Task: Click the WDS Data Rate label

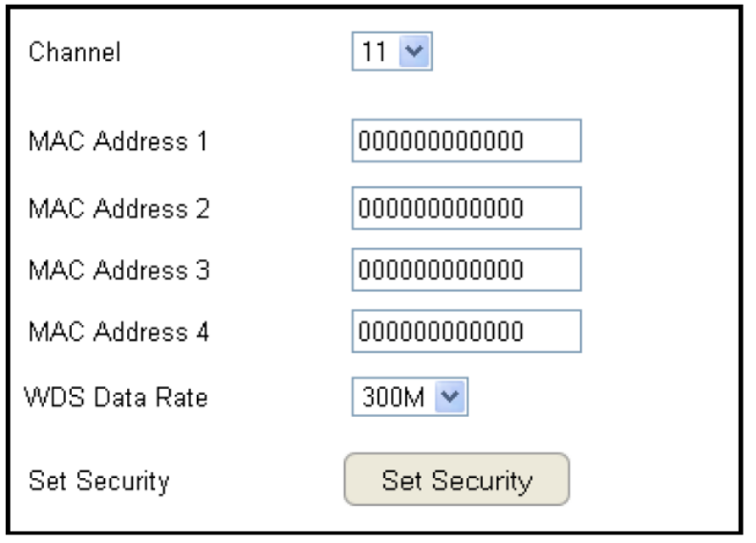Action: (x=115, y=398)
